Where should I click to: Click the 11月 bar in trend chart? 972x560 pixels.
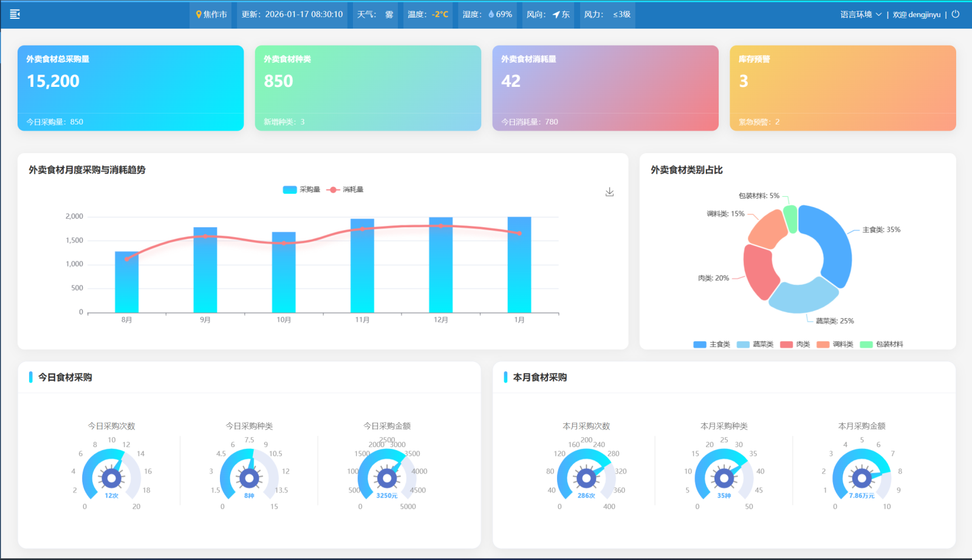362,267
